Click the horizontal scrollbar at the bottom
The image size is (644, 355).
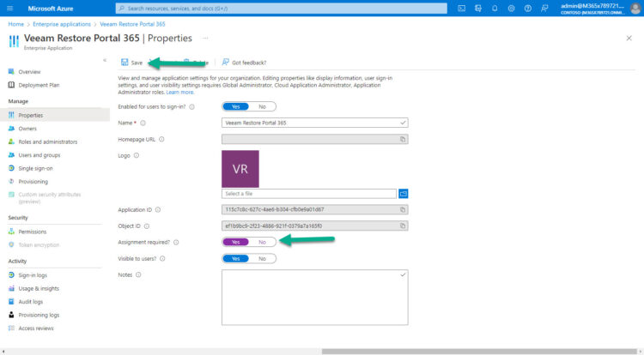479,352
